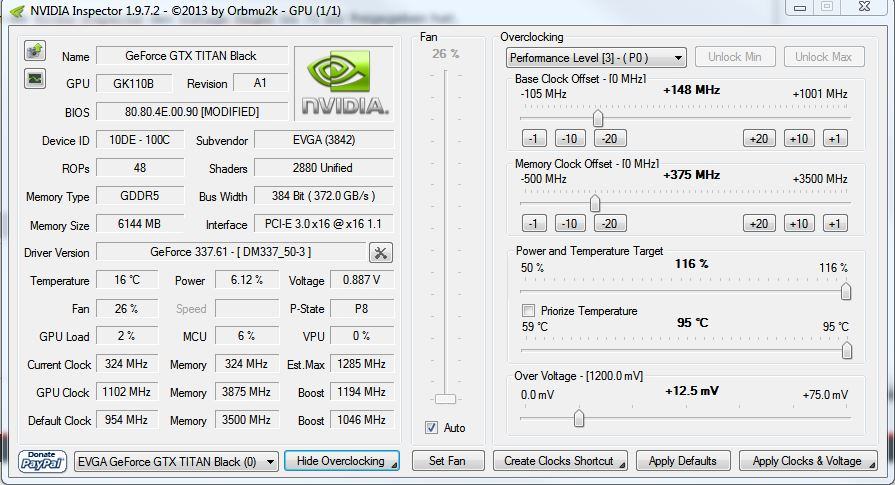Click the upload screenshot icon beside Name
The image size is (895, 485).
pos(35,51)
